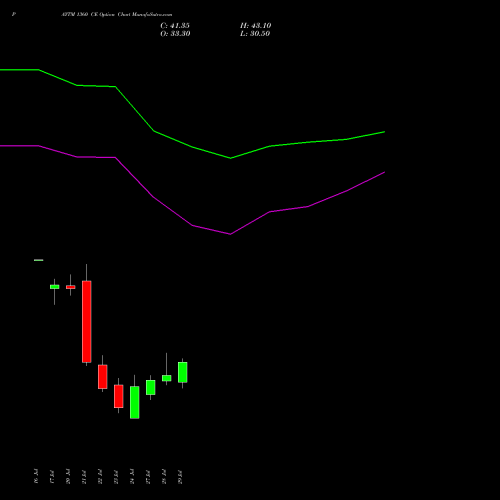Select the 28 Jul date label
This screenshot has width=500, height=500.
[164, 476]
